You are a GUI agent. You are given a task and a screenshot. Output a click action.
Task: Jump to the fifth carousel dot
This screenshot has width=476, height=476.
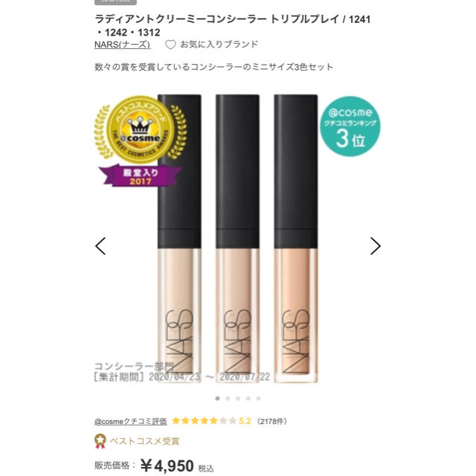click(x=258, y=399)
